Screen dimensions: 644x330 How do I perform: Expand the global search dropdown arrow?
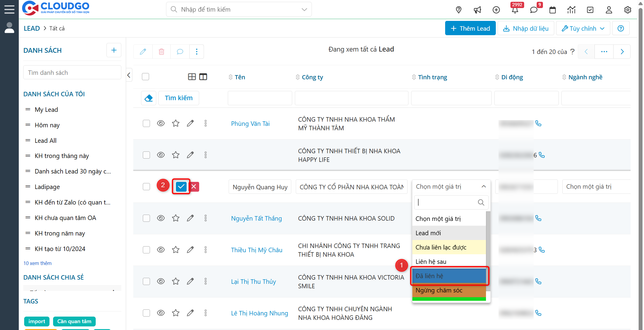point(304,10)
